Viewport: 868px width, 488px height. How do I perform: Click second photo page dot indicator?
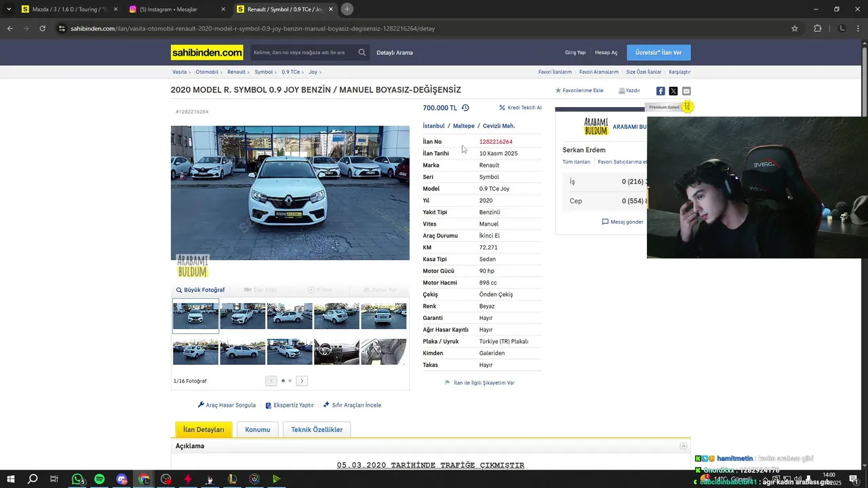point(290,381)
